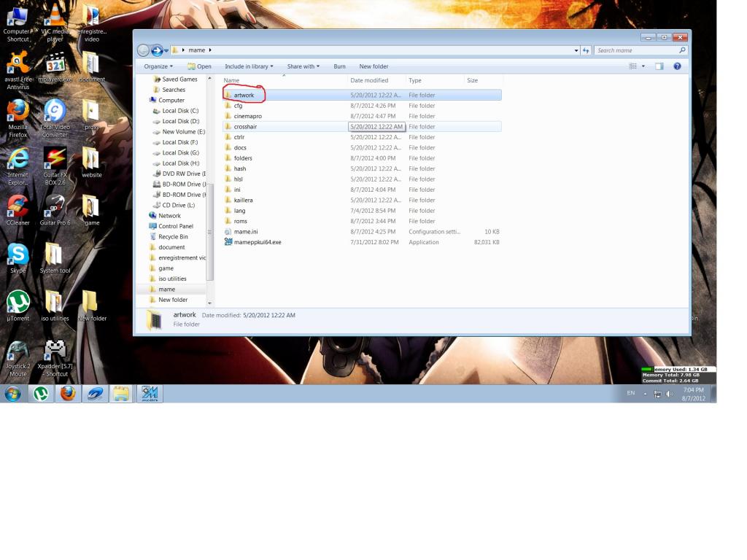Click the taskbar volume icon
The height and width of the screenshot is (560, 747).
[x=670, y=394]
